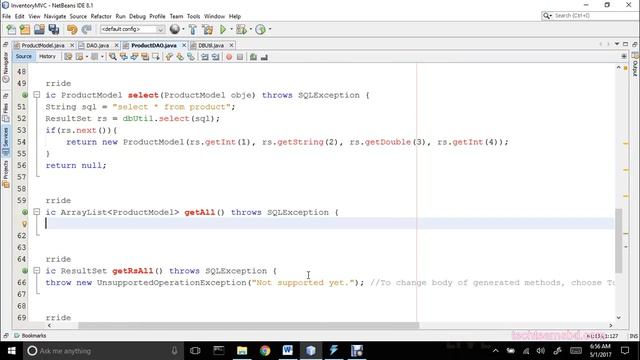Screen dimensions: 640x360
Task: Toggle the Bookmark editor icon
Action: (x=191, y=57)
